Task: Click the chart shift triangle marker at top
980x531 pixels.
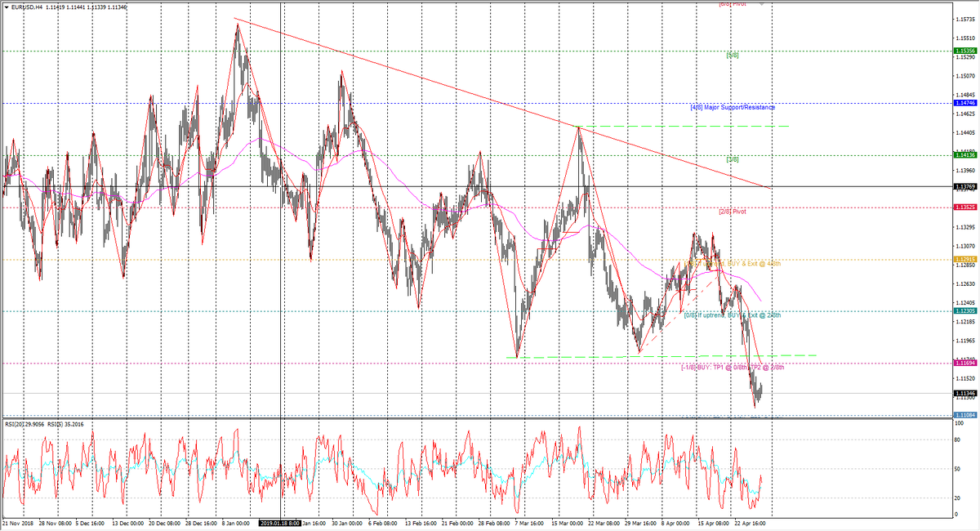Action: (762, 4)
